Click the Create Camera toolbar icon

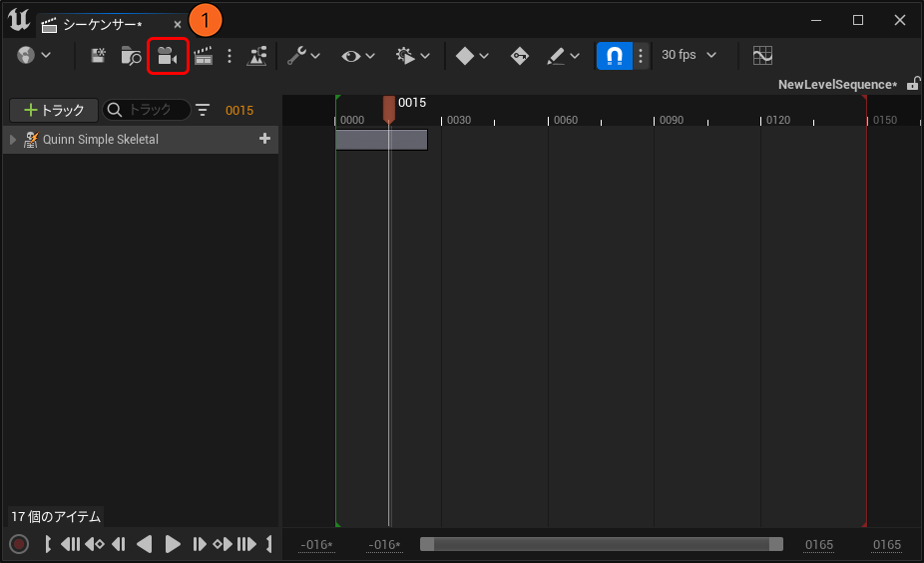pos(167,56)
